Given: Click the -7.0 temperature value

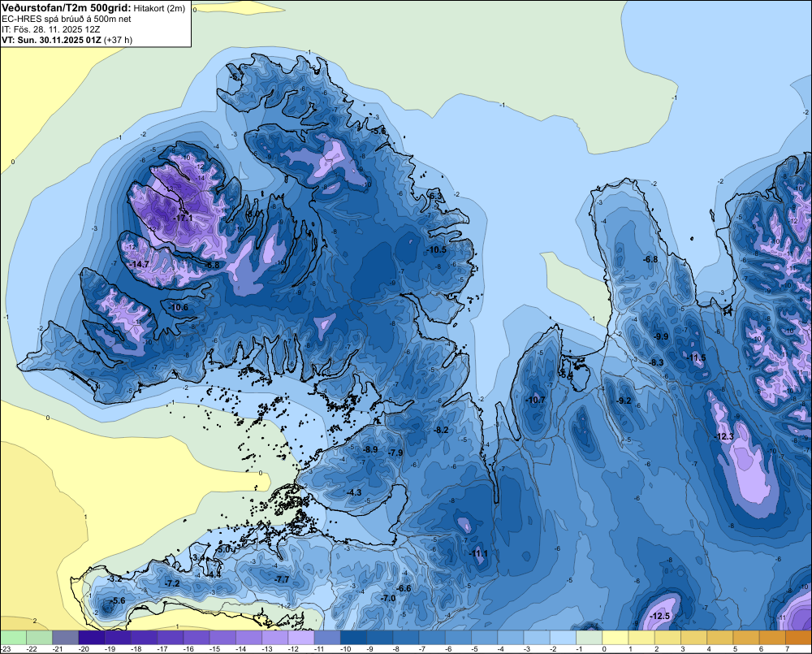Looking at the screenshot, I should 388,598.
